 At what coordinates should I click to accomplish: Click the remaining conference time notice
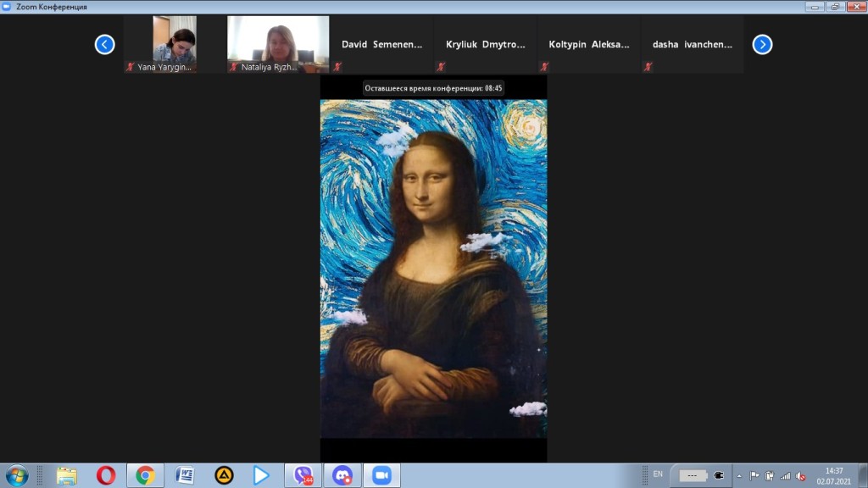click(x=433, y=88)
